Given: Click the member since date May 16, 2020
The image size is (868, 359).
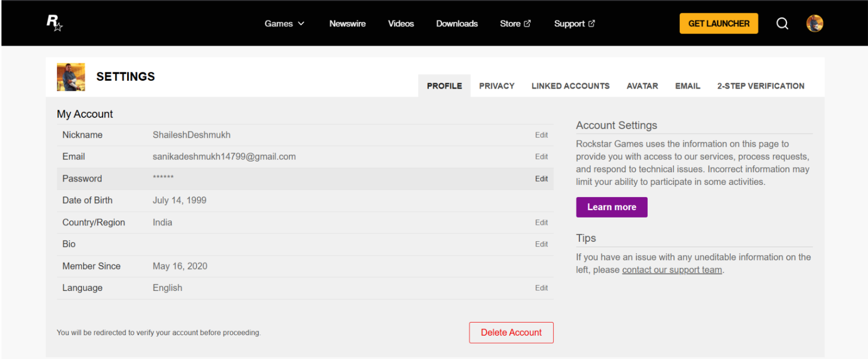Looking at the screenshot, I should pyautogui.click(x=180, y=266).
